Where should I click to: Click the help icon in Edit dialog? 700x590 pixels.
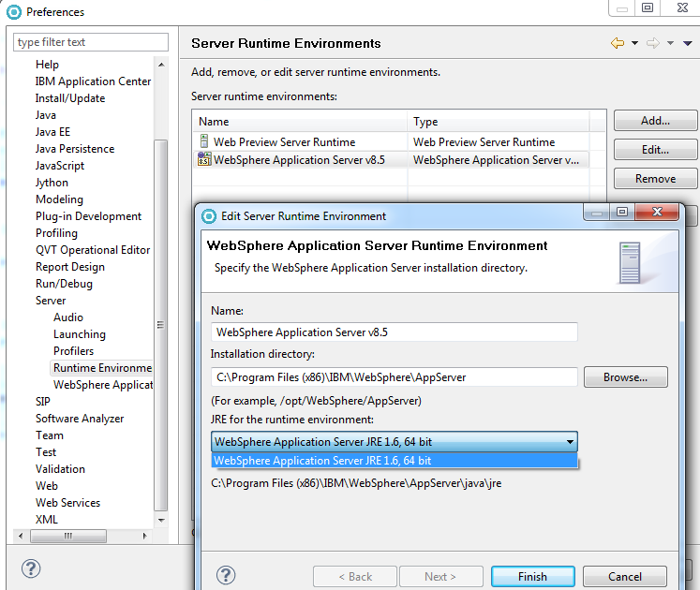(226, 575)
